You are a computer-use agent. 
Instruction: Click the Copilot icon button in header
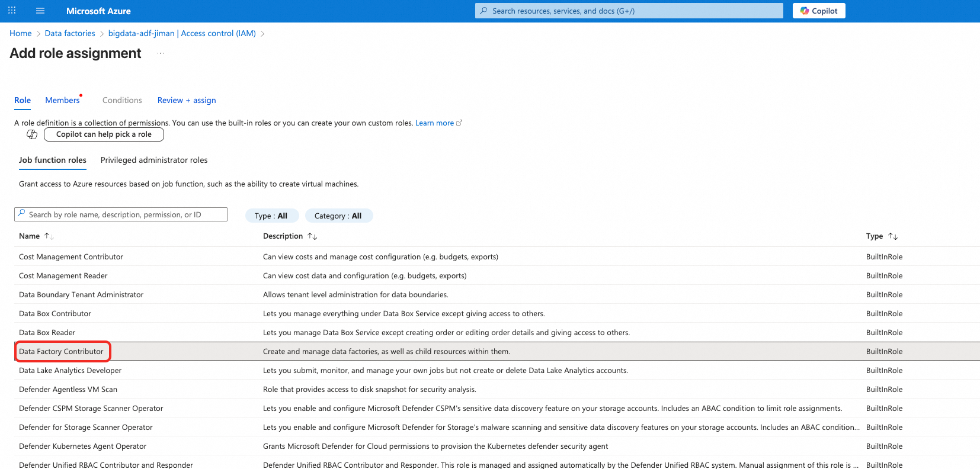pos(819,11)
